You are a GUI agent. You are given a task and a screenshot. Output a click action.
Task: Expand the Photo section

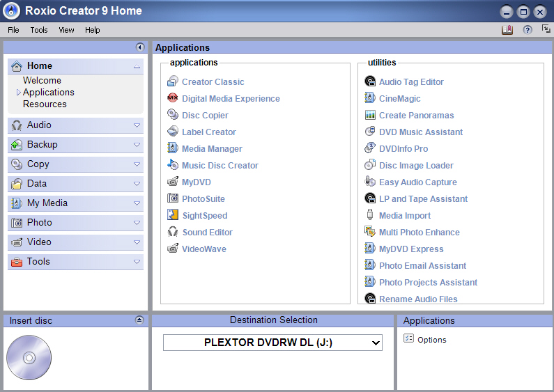tap(137, 223)
